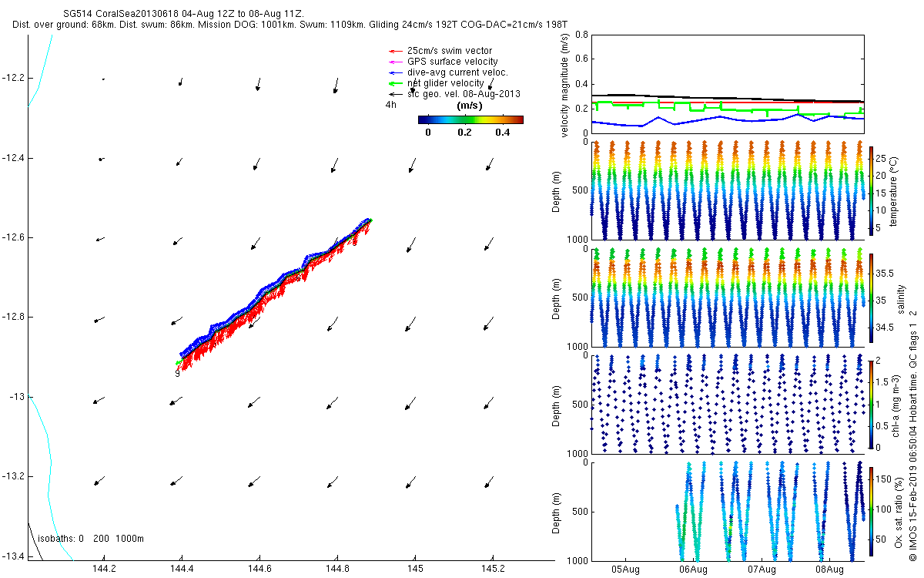
Task: Click the 'isobaths: 0 200 1000m' label
Action: [x=92, y=539]
